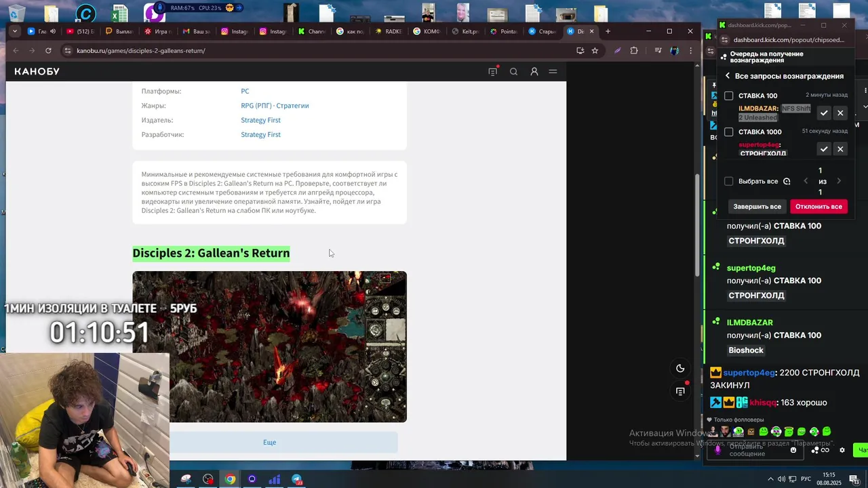The width and height of the screenshot is (868, 488).
Task: Open the PC platform link
Action: [245, 91]
